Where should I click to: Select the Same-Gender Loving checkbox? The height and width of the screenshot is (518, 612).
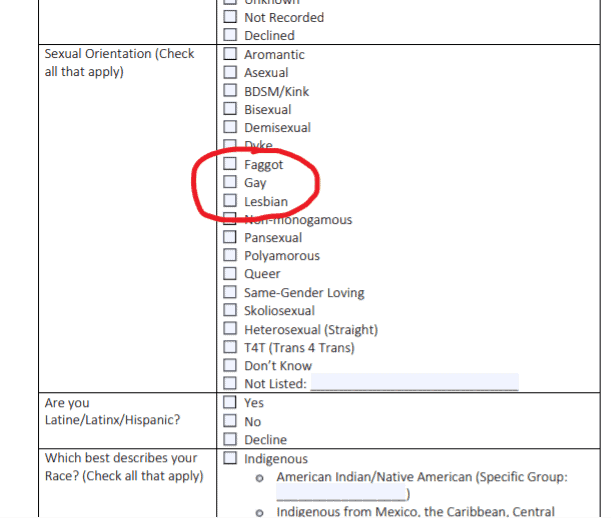[x=230, y=293]
